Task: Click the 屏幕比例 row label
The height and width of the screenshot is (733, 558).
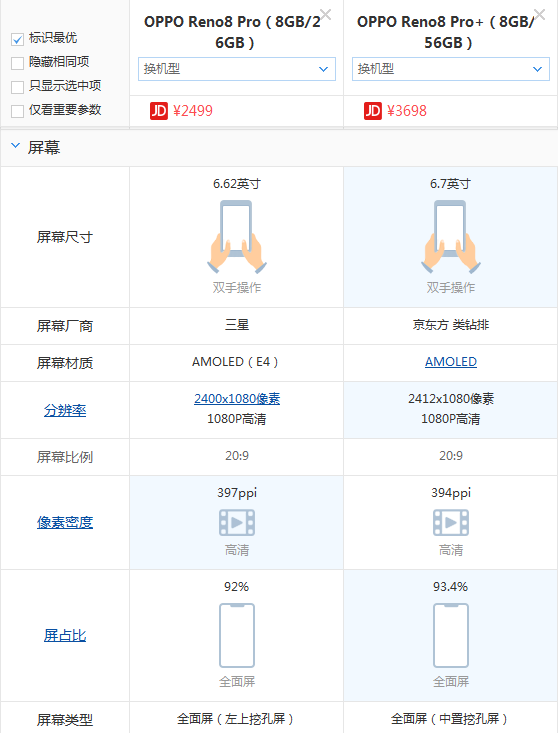Action: point(65,457)
